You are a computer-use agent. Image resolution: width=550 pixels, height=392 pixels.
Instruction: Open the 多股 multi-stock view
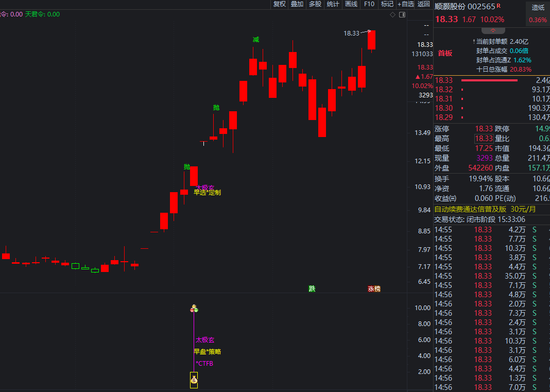(x=315, y=4)
